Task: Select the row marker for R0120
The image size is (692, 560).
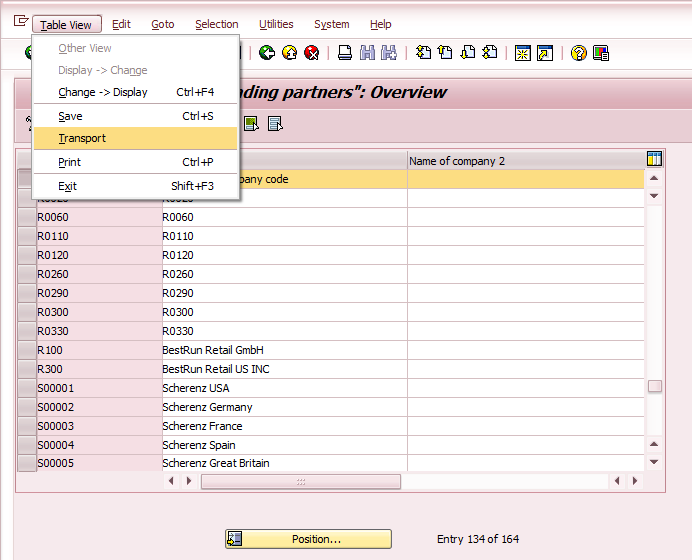Action: [27, 255]
